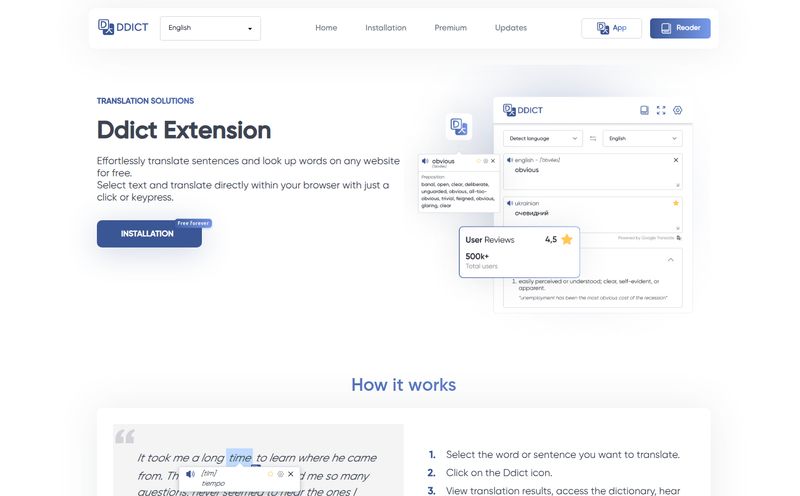This screenshot has height=496, width=800.
Task: Click step 2 'Click on the Ddict icon' text
Action: (499, 473)
